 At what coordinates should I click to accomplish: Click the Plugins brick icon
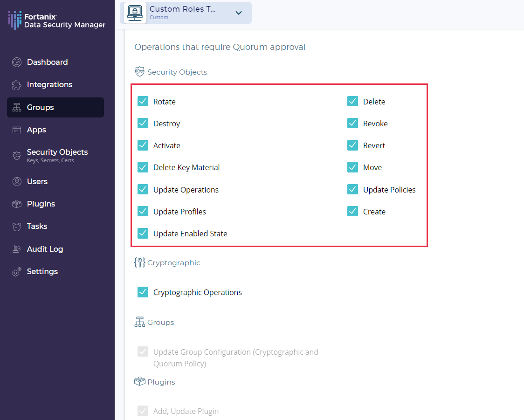point(17,204)
